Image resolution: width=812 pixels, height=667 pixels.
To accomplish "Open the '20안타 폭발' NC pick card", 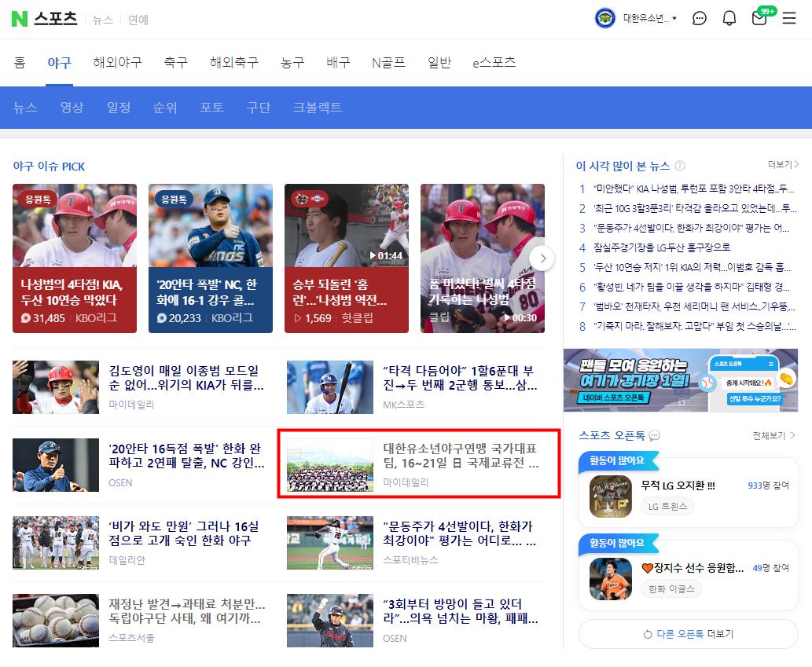I will click(x=210, y=258).
